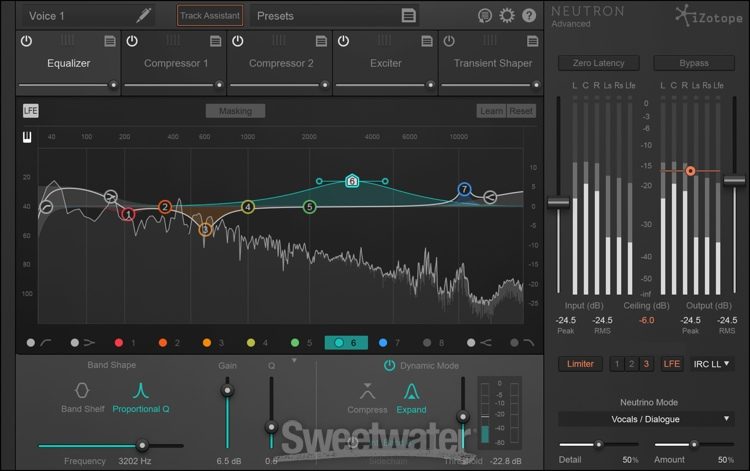This screenshot has width=750, height=471.
Task: Toggle the Exciter module power button
Action: coord(343,41)
